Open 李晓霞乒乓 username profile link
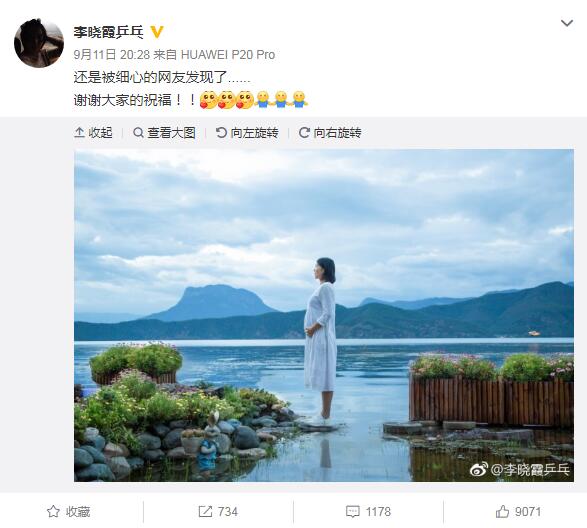Viewport: 587px width, 528px height. [x=109, y=32]
